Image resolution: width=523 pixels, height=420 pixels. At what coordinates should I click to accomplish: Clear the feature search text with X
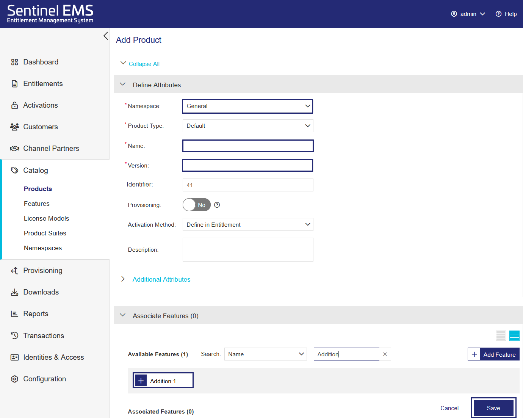(385, 354)
